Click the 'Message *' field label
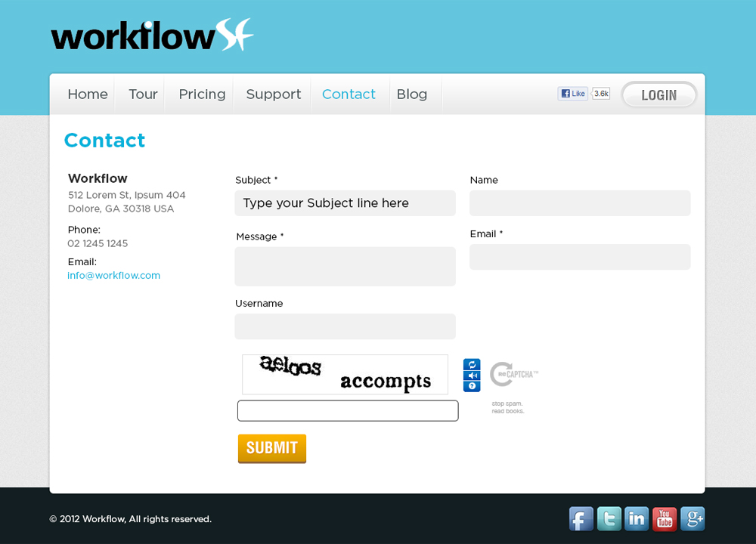 pos(260,236)
